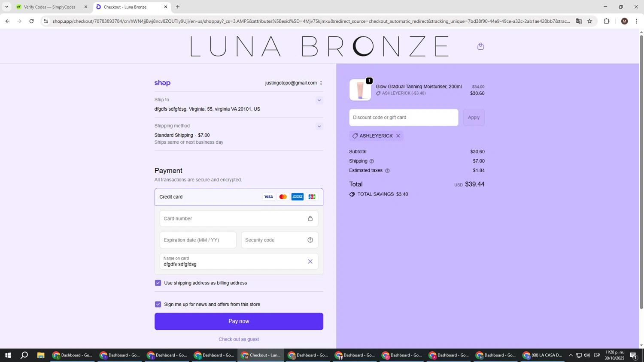Open a new browser tab
The width and height of the screenshot is (644, 362).
pos(178,7)
